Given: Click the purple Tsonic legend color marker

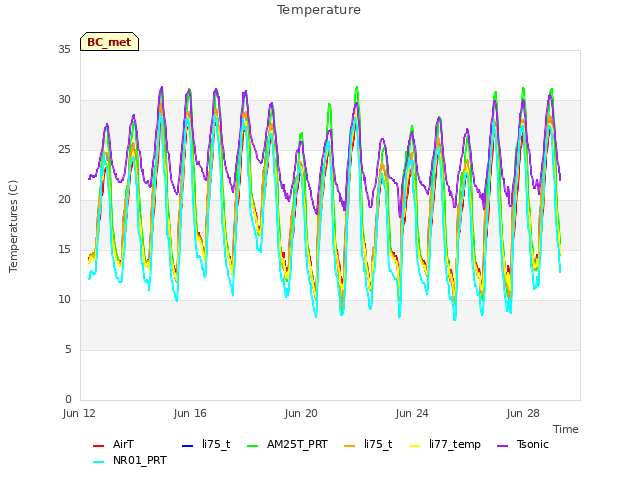Looking at the screenshot, I should point(502,445).
